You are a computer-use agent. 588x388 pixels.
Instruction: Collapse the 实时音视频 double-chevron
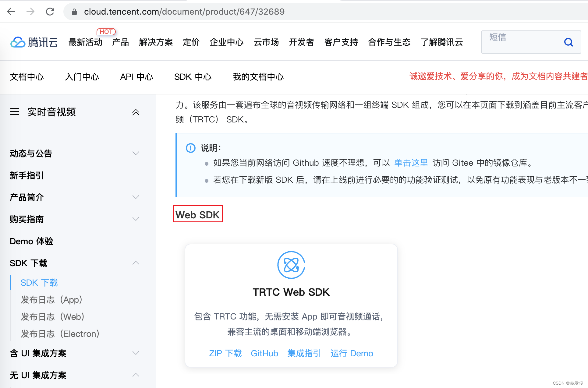click(x=136, y=112)
